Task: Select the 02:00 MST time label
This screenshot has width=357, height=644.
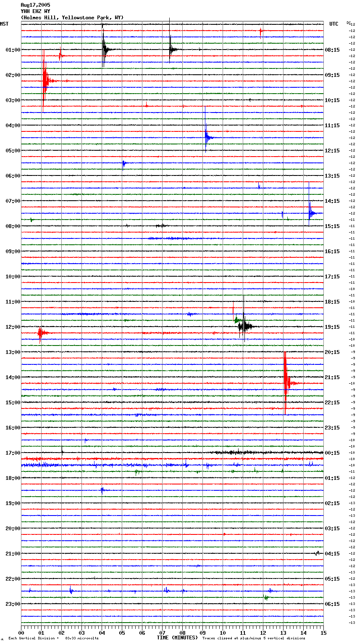Action: [13, 75]
